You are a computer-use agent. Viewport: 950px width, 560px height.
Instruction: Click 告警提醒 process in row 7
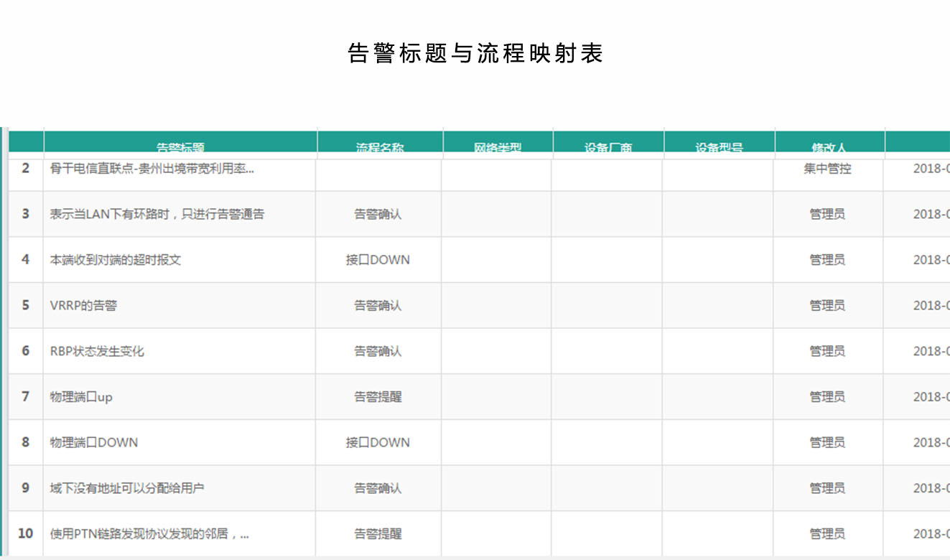pyautogui.click(x=378, y=397)
